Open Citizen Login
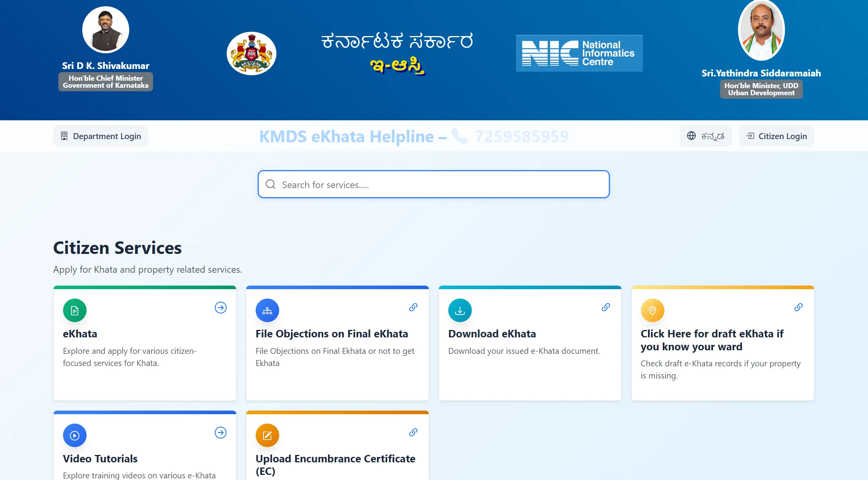Viewport: 868px width, 480px height. (776, 136)
